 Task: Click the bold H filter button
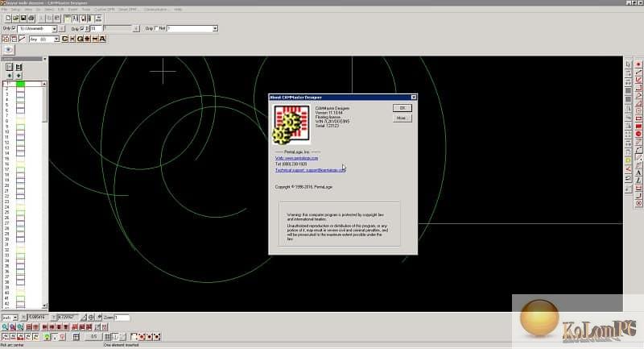[x=72, y=39]
